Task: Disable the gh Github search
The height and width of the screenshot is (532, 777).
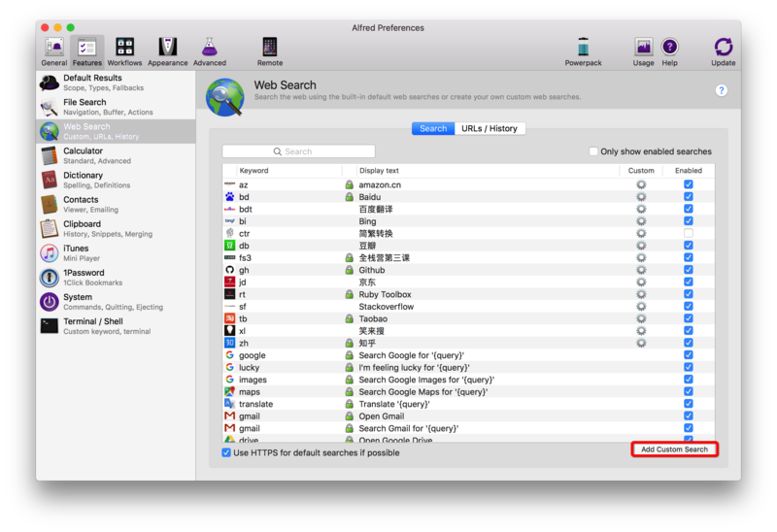Action: click(689, 270)
